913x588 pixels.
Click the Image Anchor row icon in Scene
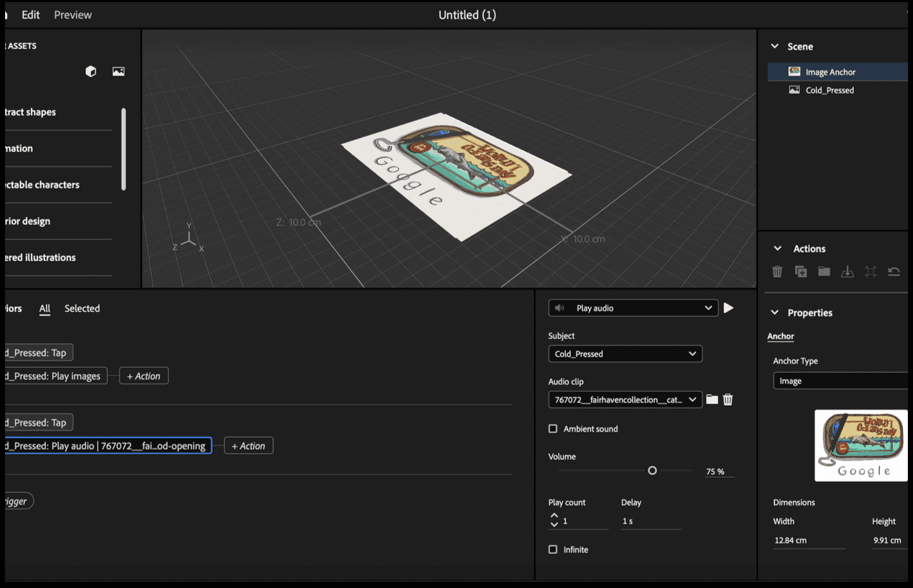[794, 72]
